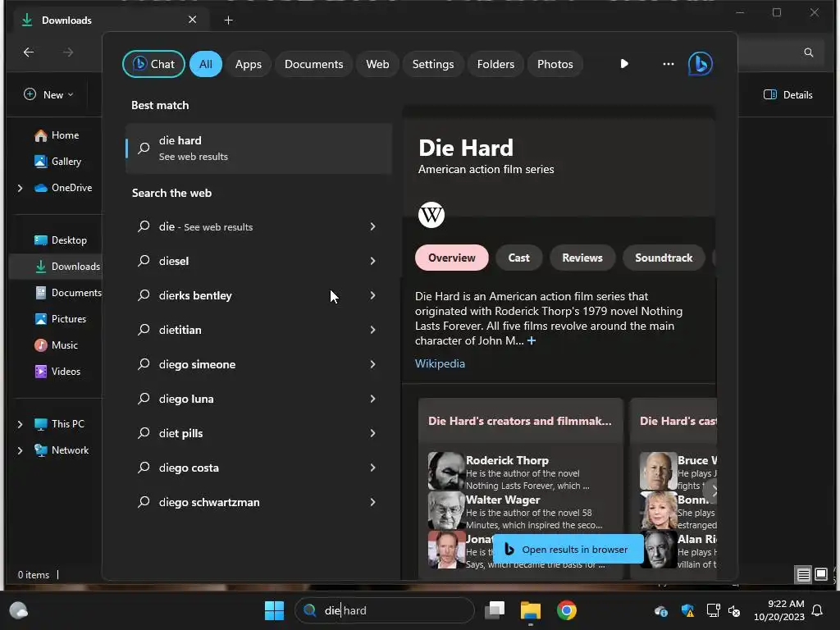The height and width of the screenshot is (630, 840).
Task: Open Music folder in navigation pane
Action: [57, 345]
